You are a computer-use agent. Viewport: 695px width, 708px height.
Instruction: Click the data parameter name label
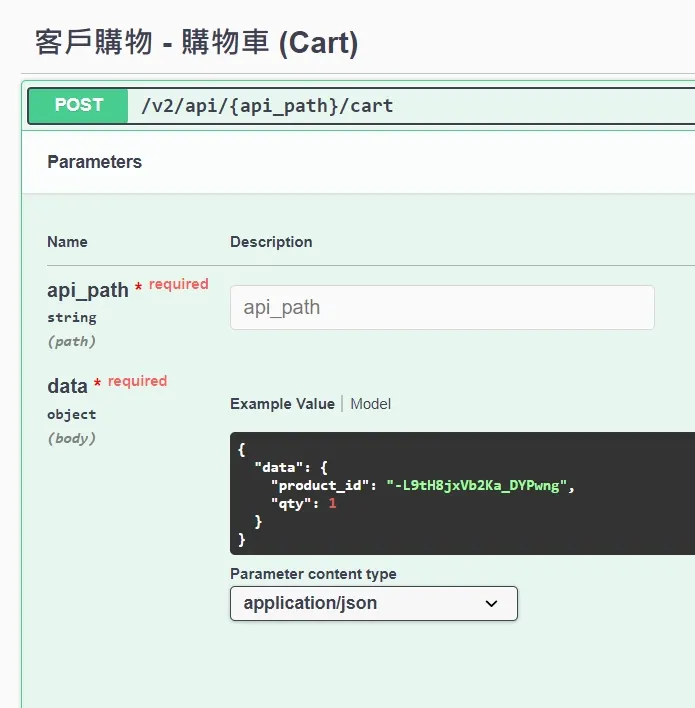pyautogui.click(x=67, y=386)
